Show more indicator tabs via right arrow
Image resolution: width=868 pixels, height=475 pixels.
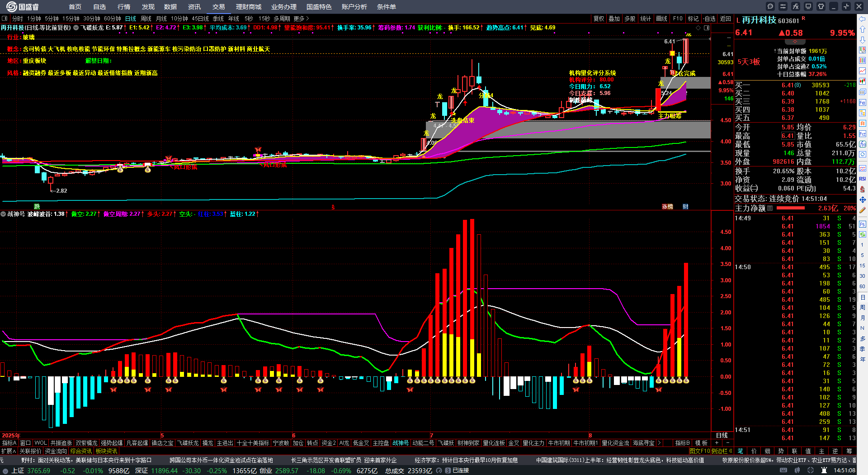click(x=659, y=443)
